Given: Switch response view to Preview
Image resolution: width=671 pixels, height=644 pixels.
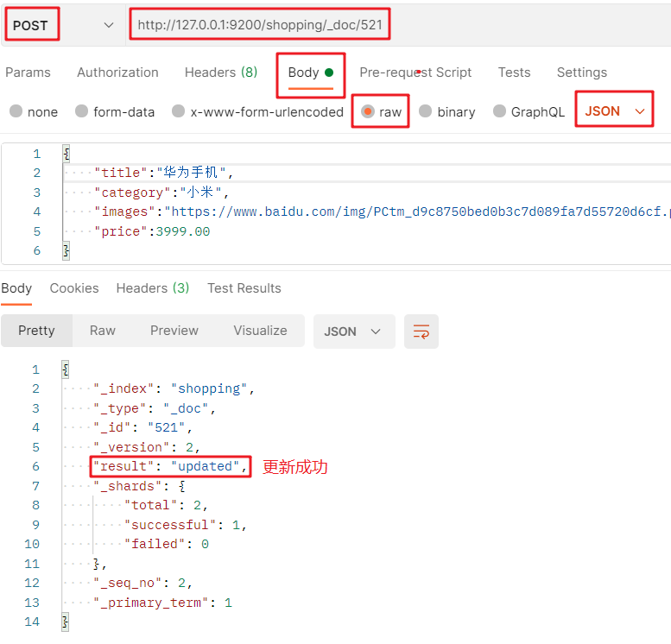Looking at the screenshot, I should coord(174,331).
